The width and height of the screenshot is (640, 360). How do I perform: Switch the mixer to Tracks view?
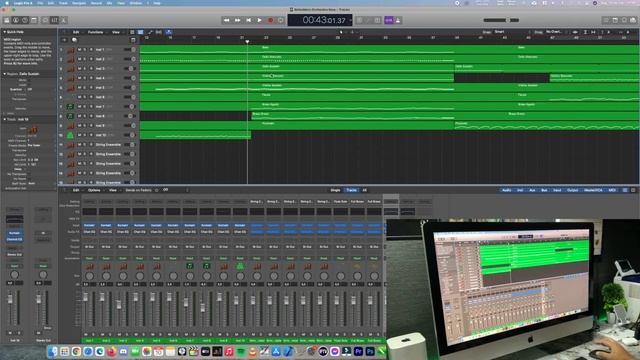pyautogui.click(x=351, y=190)
